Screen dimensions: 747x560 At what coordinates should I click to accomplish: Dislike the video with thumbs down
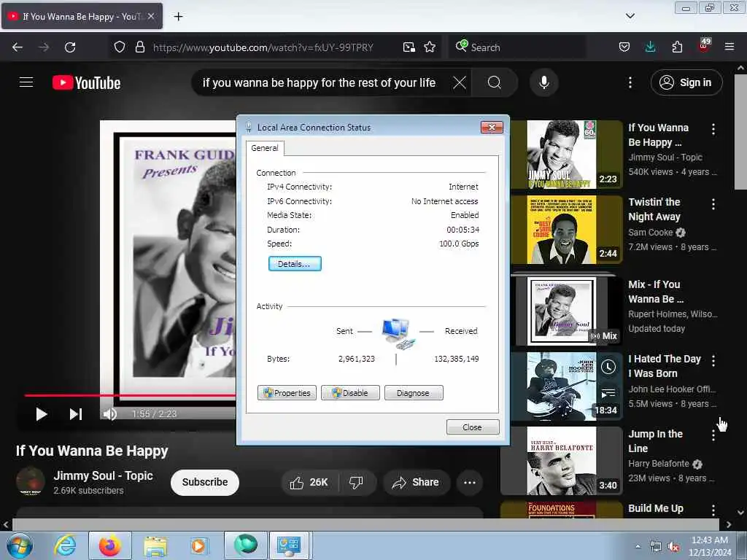356,483
